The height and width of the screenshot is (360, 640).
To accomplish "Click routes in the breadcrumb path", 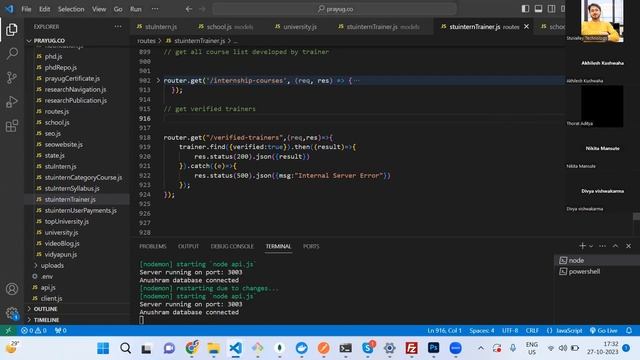I will tap(146, 41).
